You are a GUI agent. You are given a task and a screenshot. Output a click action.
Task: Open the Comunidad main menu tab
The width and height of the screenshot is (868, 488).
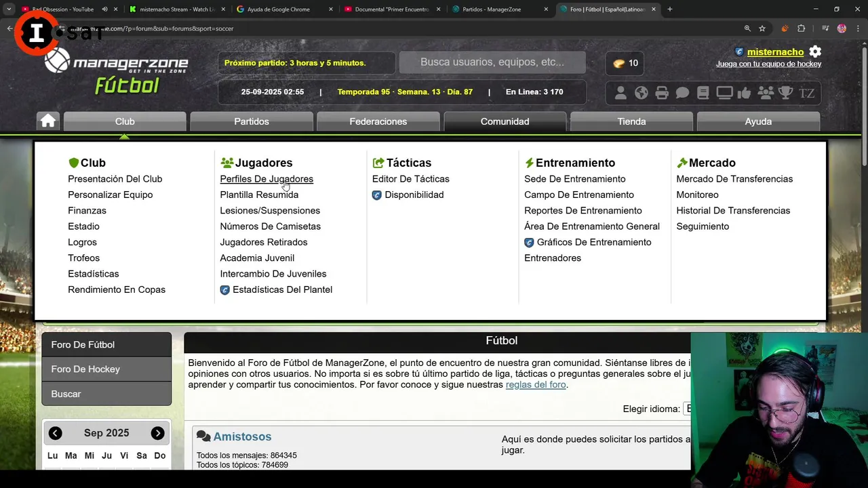[505, 121]
